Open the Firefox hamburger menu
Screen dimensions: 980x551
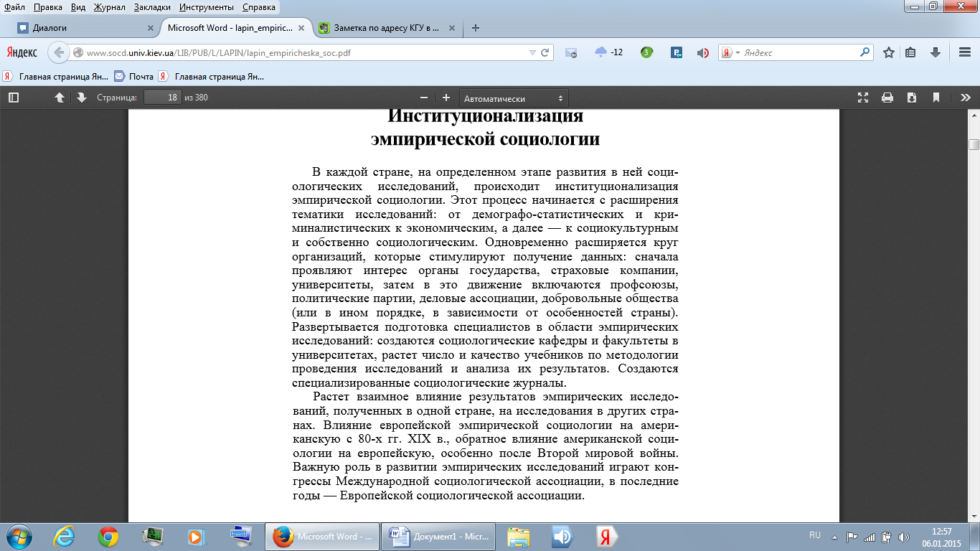coord(965,52)
